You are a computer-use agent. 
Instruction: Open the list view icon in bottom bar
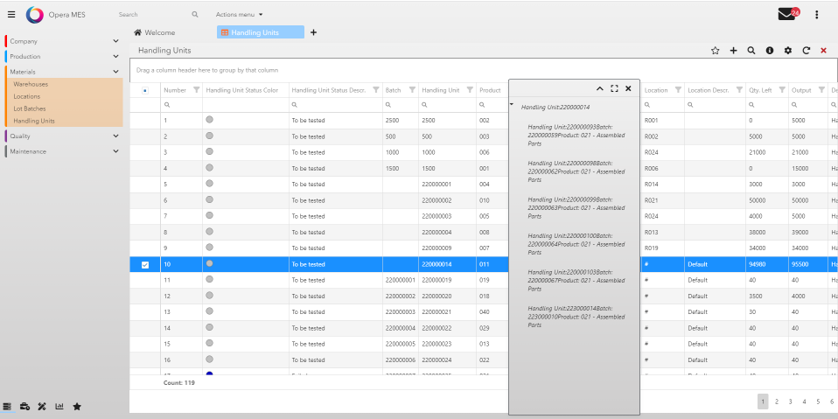(x=7, y=407)
